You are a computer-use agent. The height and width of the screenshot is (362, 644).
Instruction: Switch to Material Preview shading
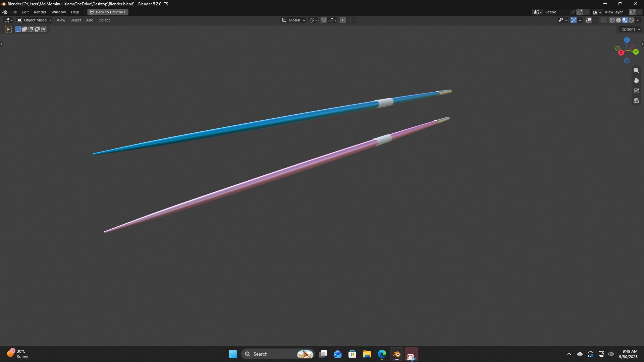625,20
